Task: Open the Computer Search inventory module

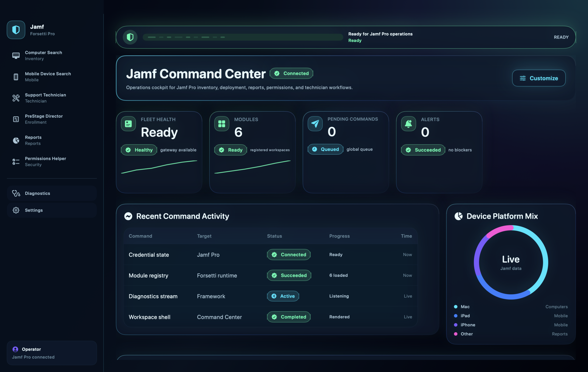Action: [x=52, y=55]
